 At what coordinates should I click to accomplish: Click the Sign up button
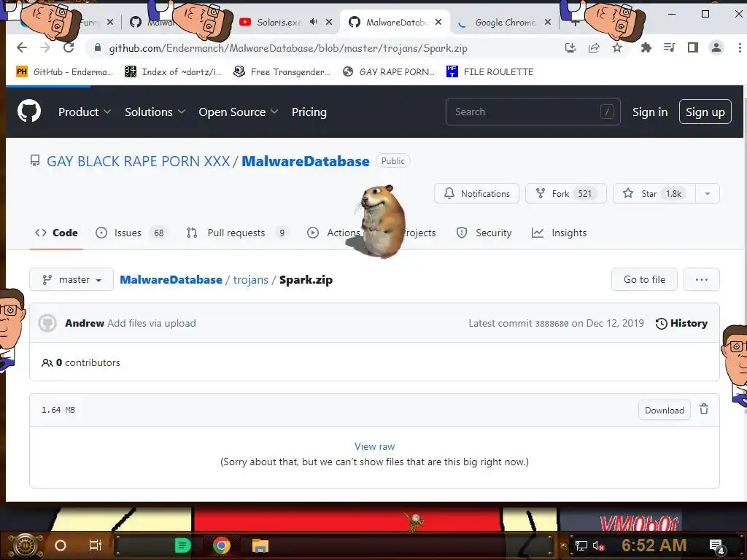(705, 112)
